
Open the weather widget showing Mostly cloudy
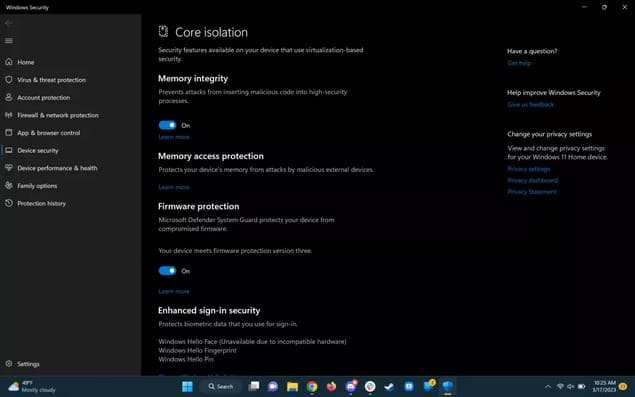pyautogui.click(x=32, y=386)
